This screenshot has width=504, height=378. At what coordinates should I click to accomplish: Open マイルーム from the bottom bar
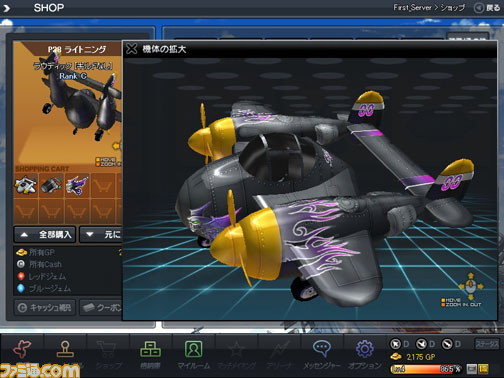[x=193, y=354]
